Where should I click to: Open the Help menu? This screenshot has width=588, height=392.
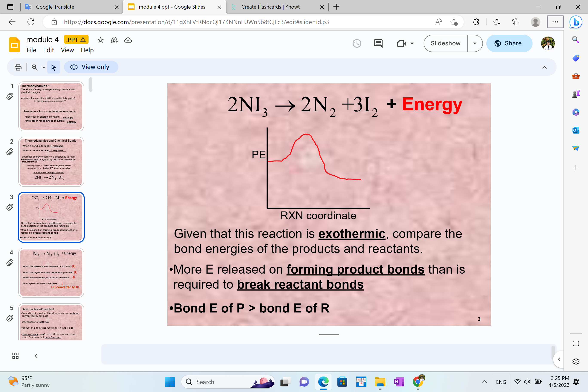(x=87, y=50)
